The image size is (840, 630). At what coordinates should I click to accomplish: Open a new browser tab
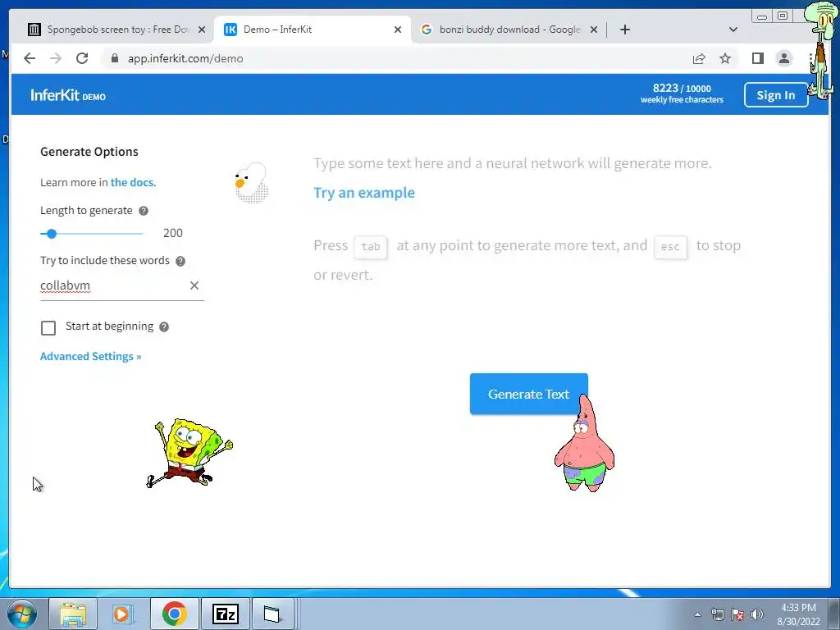click(x=624, y=30)
